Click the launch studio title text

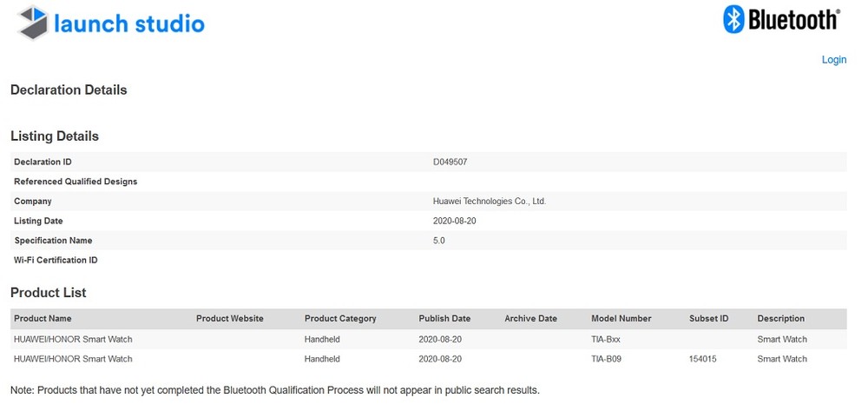pos(129,23)
